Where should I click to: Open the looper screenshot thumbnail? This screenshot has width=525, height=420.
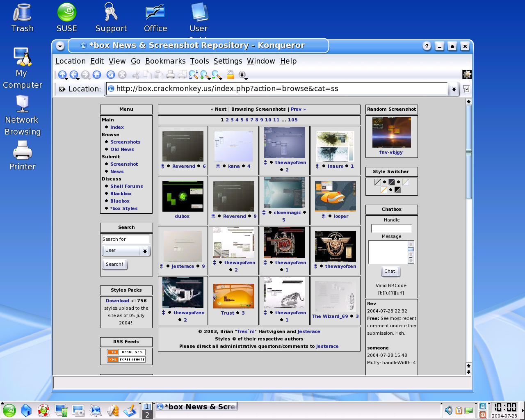click(336, 196)
